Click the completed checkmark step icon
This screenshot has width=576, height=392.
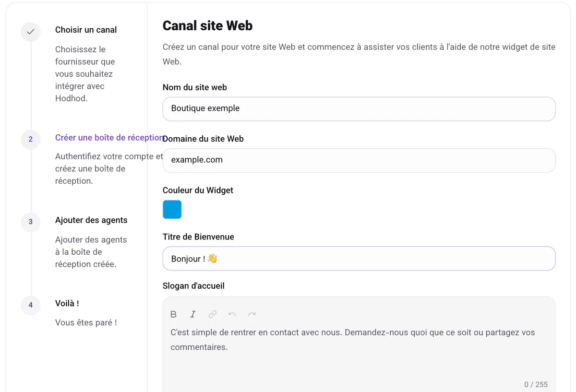(31, 32)
